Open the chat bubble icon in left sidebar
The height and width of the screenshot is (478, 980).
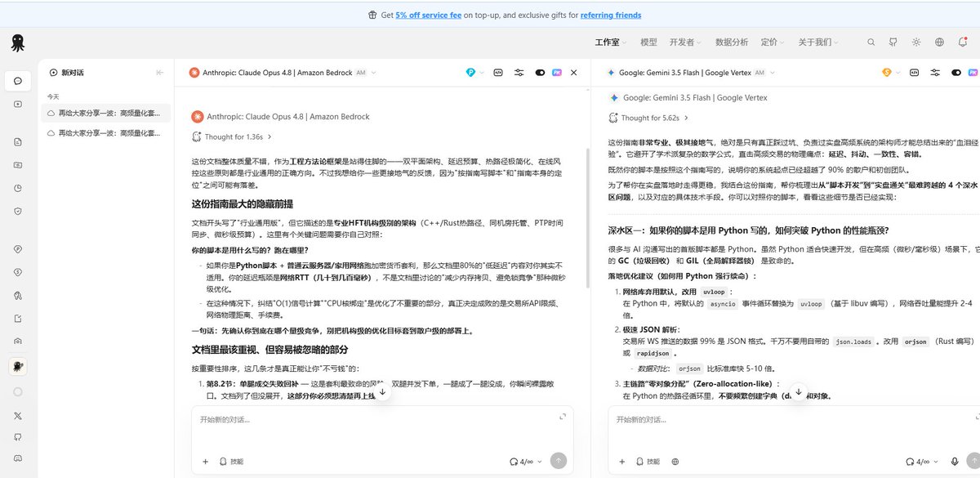(x=18, y=80)
